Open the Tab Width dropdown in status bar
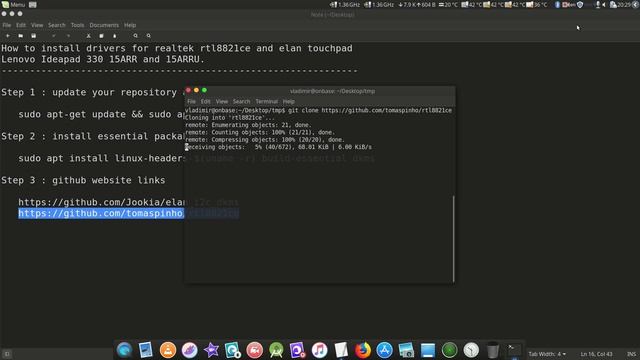Viewport: 640px width, 360px height. pyautogui.click(x=547, y=354)
